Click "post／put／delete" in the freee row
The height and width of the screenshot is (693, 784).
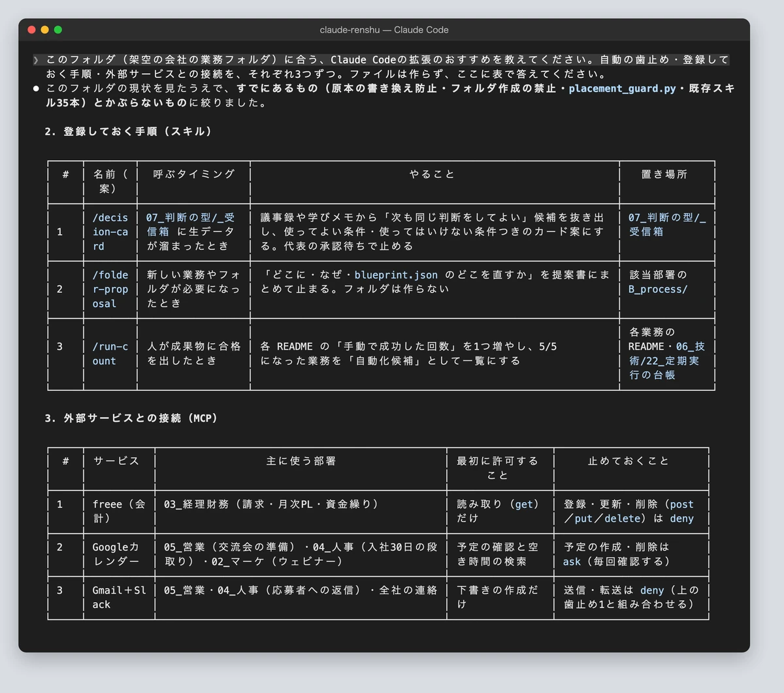629,511
